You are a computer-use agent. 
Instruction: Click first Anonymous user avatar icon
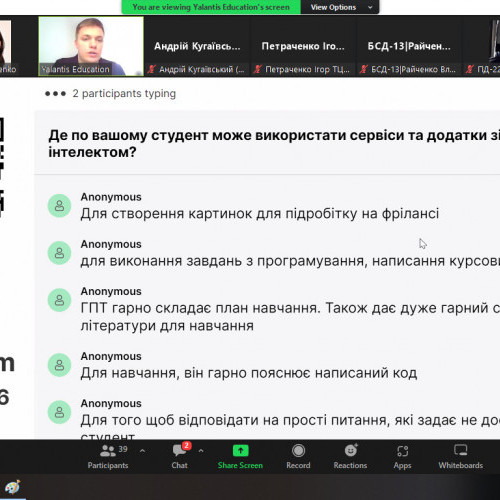click(x=59, y=206)
